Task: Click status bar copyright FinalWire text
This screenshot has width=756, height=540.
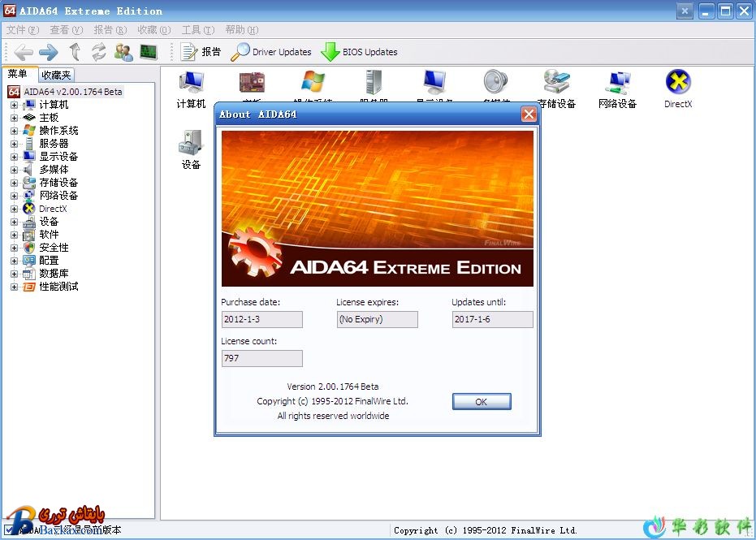Action: tap(485, 530)
